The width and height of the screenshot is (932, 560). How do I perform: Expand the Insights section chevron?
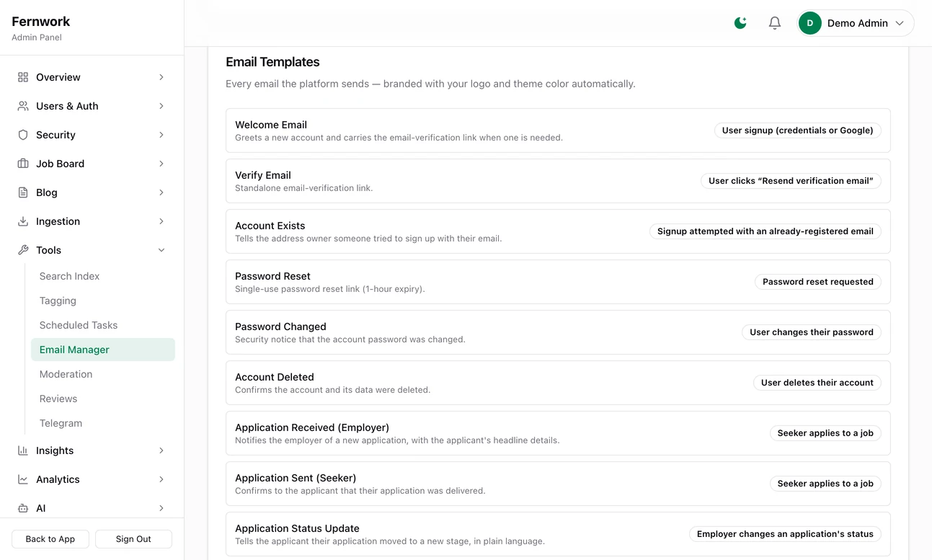(161, 450)
